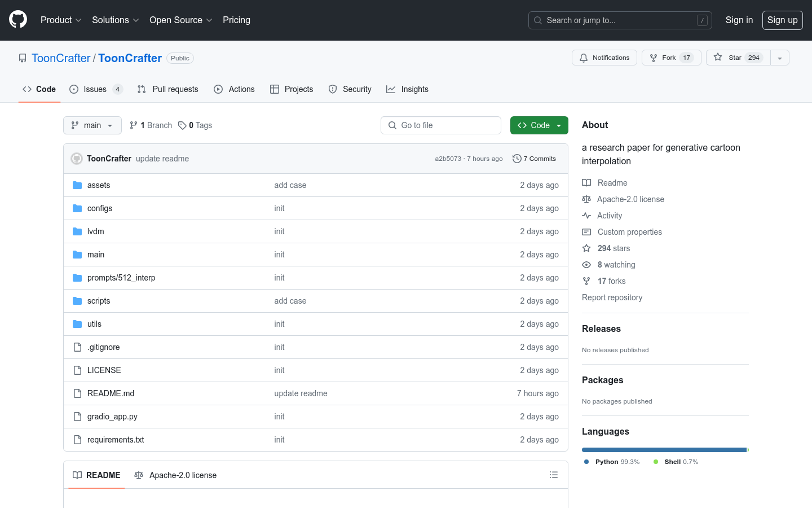Click the 7 Commits history icon
This screenshot has width=812, height=508.
point(517,159)
